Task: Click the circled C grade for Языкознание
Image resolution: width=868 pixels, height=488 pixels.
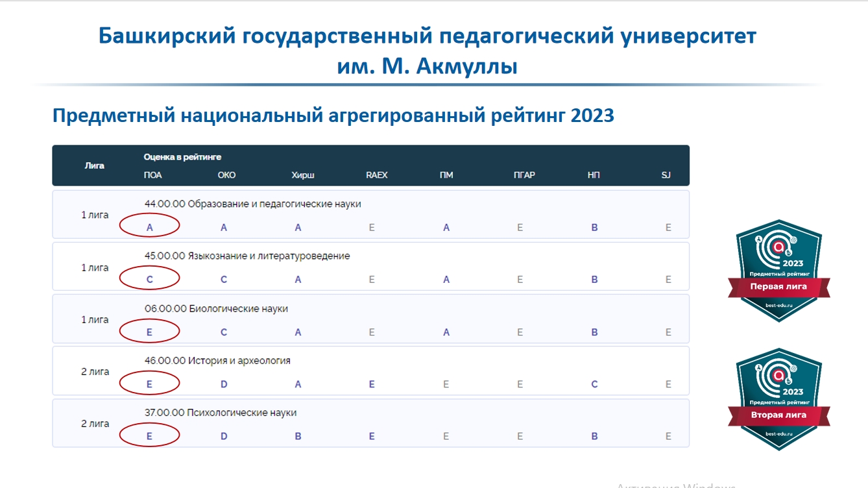Action: tap(150, 280)
